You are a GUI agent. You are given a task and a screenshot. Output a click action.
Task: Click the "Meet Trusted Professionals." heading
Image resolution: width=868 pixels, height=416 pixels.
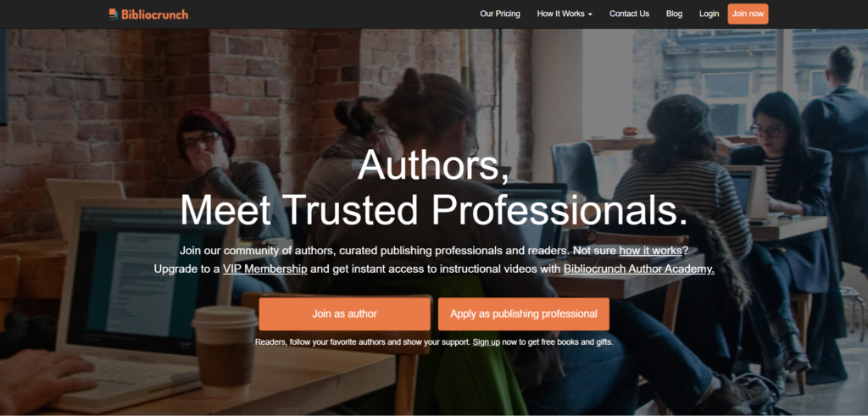[434, 209]
